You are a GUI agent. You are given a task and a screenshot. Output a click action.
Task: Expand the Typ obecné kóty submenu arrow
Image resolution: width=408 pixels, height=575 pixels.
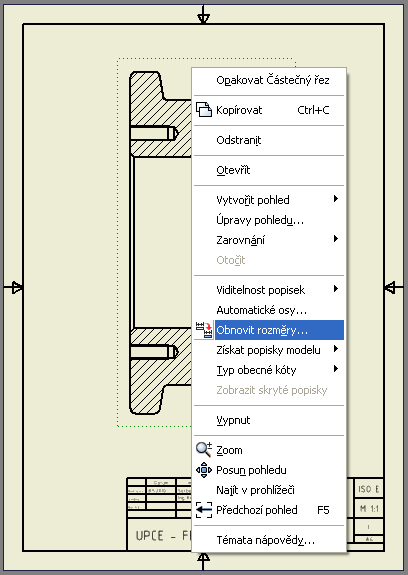pyautogui.click(x=336, y=369)
